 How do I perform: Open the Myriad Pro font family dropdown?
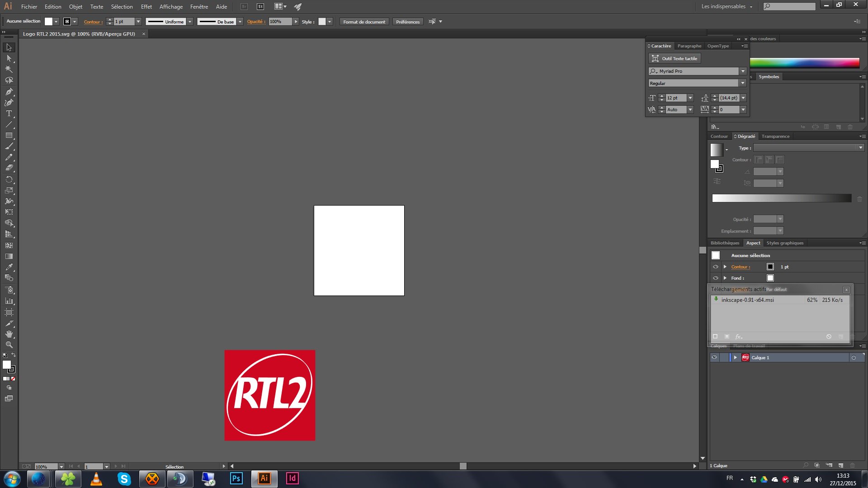(x=743, y=71)
